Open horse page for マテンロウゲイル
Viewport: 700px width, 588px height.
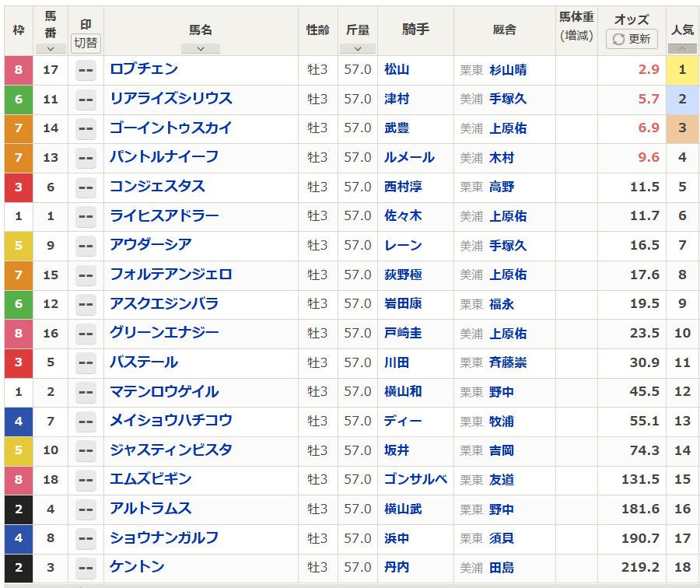tap(164, 391)
